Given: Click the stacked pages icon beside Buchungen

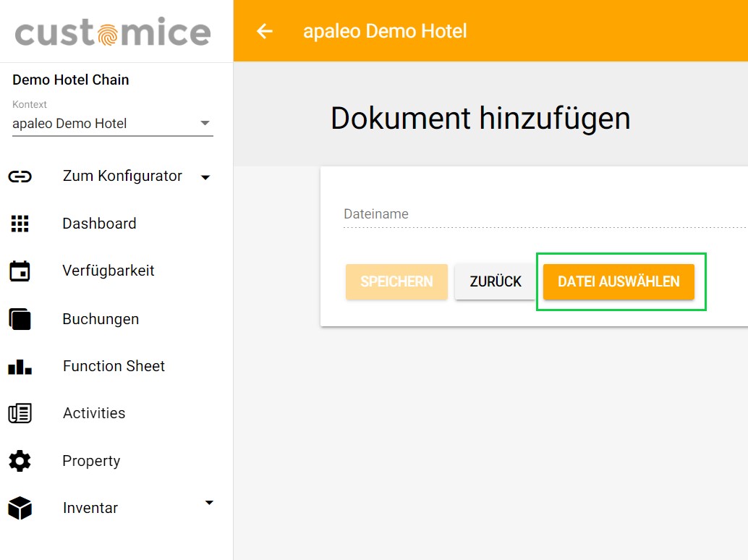Looking at the screenshot, I should pos(20,318).
